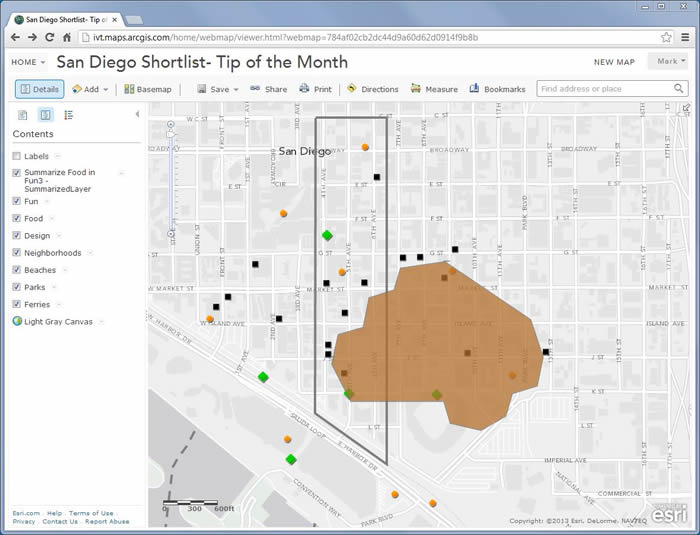Open the browser home page icon
The height and width of the screenshot is (535, 700).
coord(67,38)
